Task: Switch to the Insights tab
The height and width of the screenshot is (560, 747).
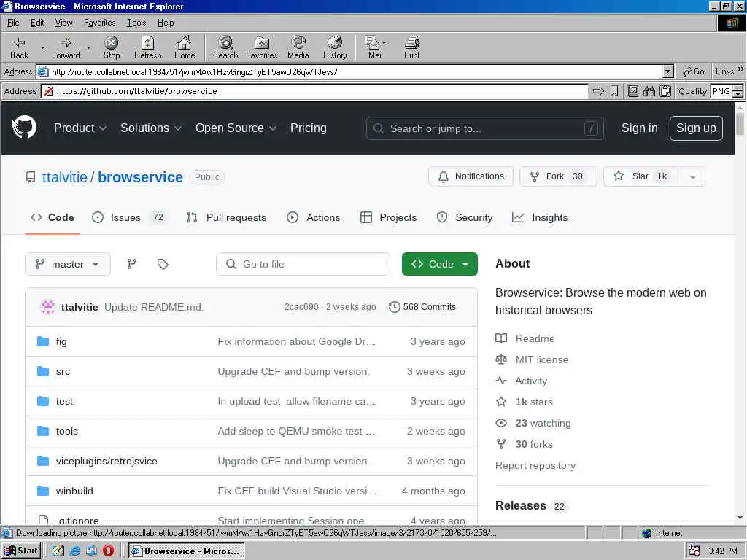Action: [540, 217]
